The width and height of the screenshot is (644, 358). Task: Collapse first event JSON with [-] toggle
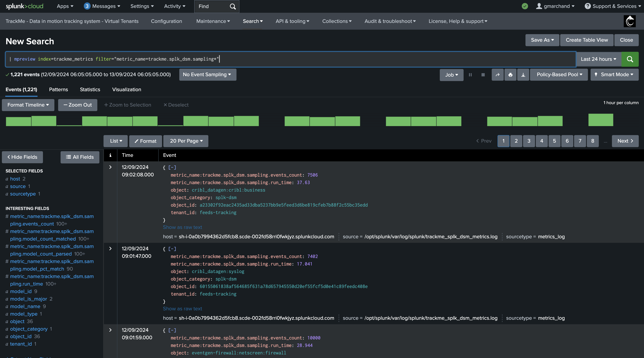pos(172,167)
